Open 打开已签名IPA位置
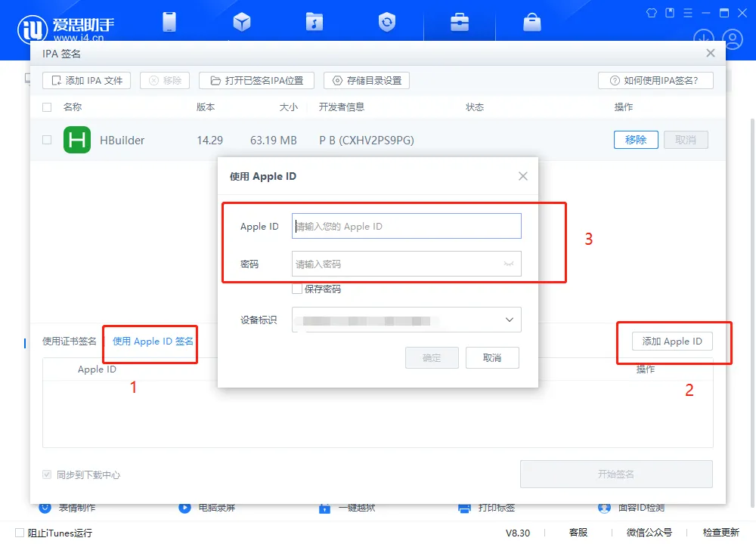This screenshot has height=544, width=756. pos(256,81)
